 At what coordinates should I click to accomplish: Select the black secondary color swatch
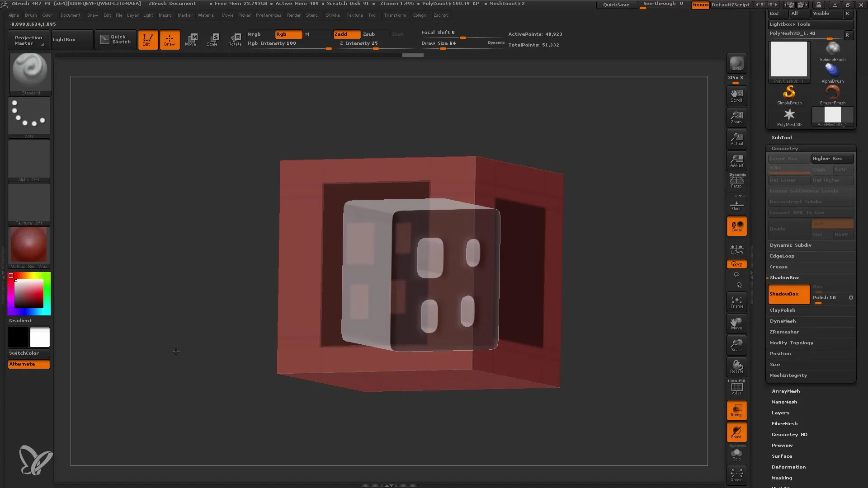click(x=18, y=337)
